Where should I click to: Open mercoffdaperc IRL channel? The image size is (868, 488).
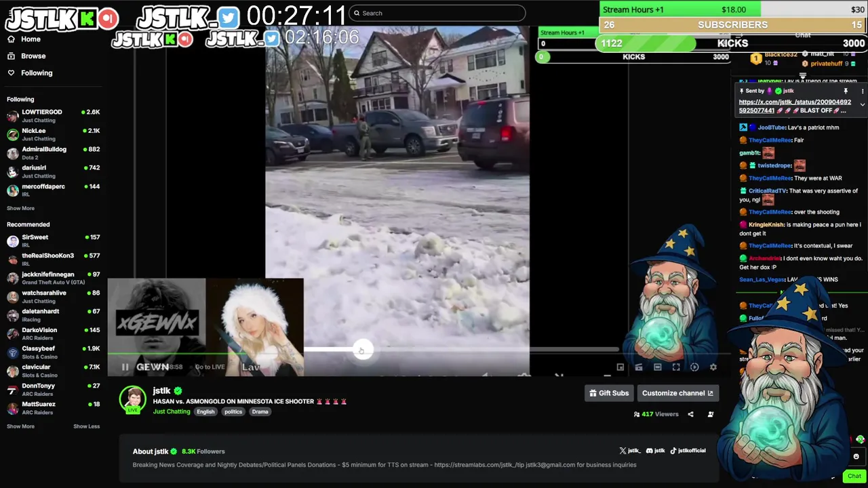pyautogui.click(x=54, y=190)
